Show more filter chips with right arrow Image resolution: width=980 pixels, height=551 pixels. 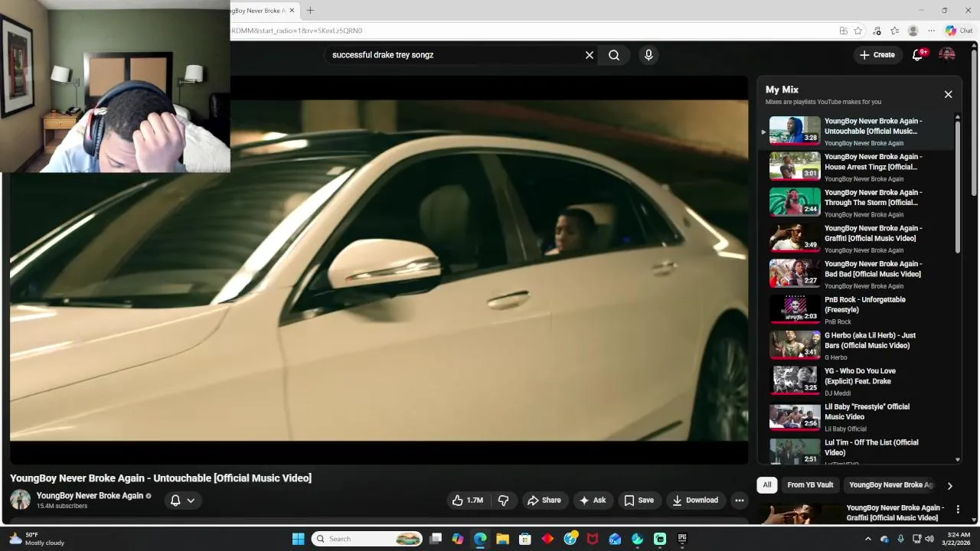(949, 486)
